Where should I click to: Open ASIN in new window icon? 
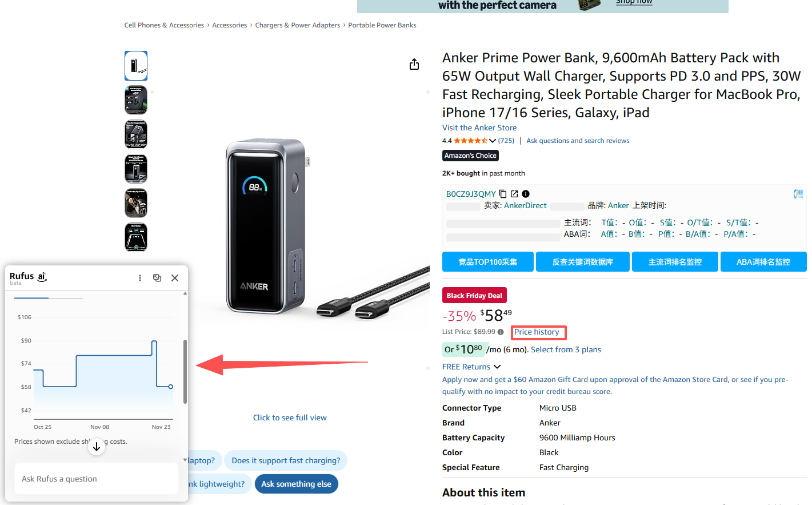coord(514,194)
